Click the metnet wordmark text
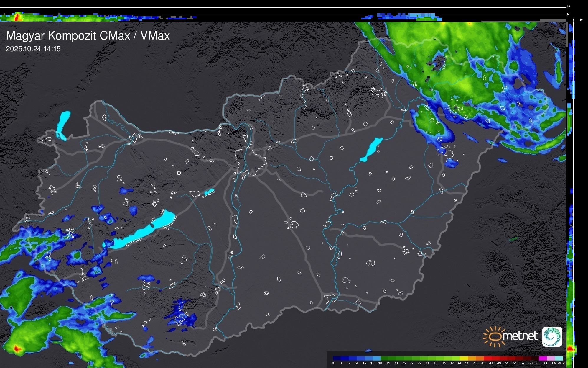The width and height of the screenshot is (588, 368). pyautogui.click(x=520, y=336)
